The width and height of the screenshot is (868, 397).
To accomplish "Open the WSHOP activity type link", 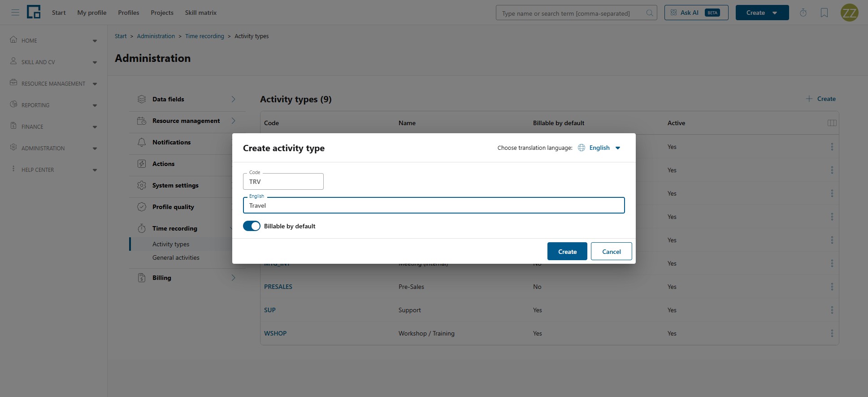I will coord(275,333).
